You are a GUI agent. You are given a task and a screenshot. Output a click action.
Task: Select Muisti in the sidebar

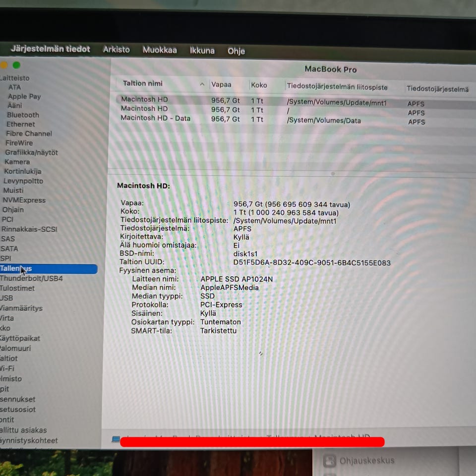coord(13,190)
